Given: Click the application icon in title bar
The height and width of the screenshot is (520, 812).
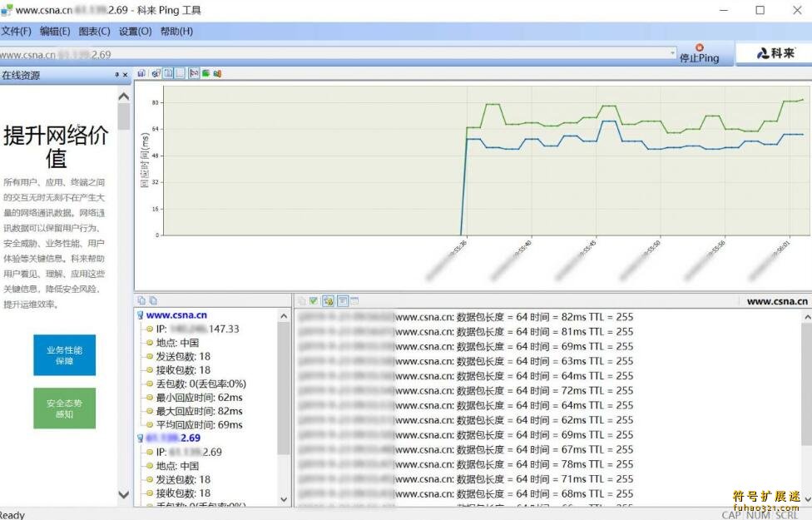Looking at the screenshot, I should tap(7, 9).
